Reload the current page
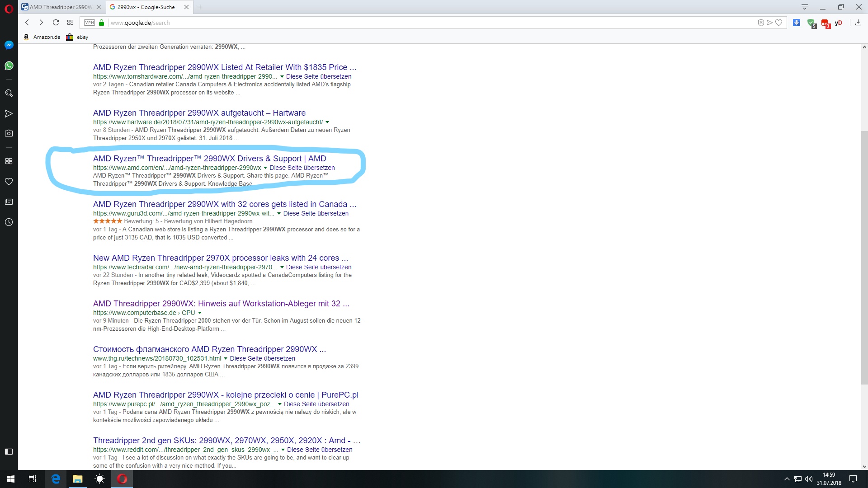868x488 pixels. coord(56,23)
